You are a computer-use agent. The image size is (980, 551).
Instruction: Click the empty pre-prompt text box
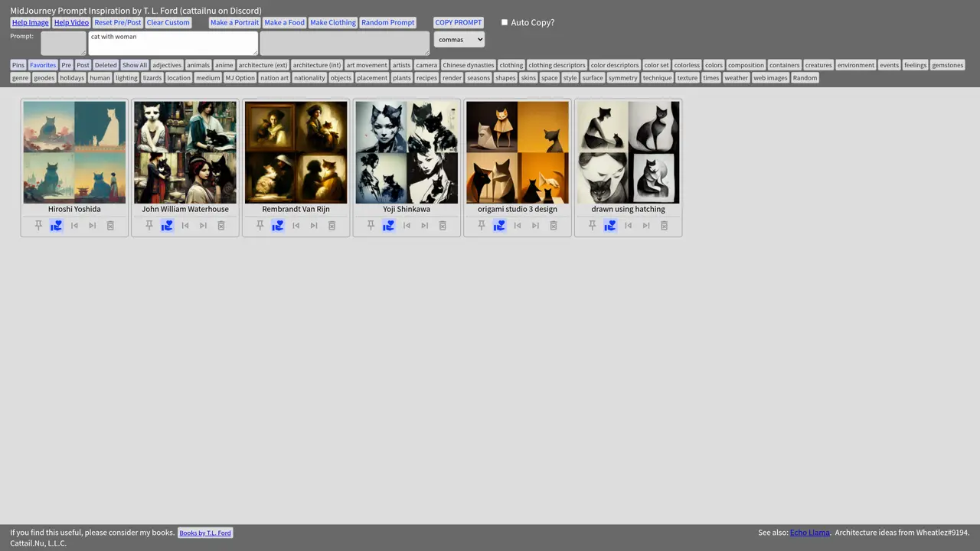[64, 43]
